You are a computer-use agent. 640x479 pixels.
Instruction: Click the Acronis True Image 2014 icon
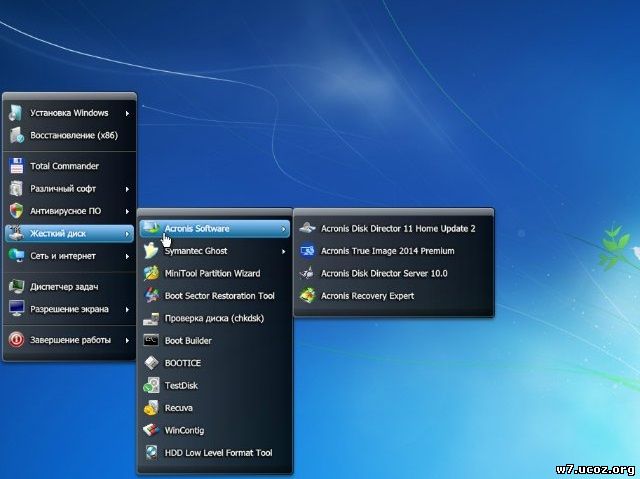coord(307,251)
